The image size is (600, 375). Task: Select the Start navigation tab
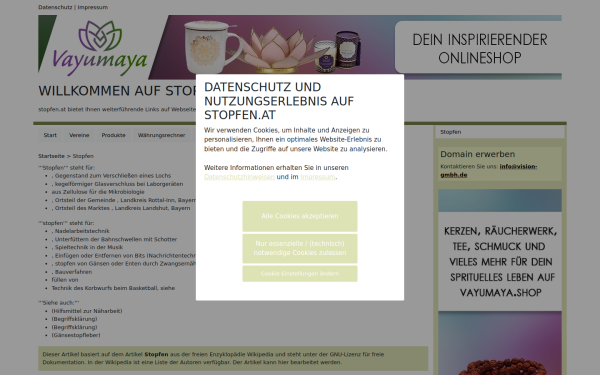click(x=50, y=135)
